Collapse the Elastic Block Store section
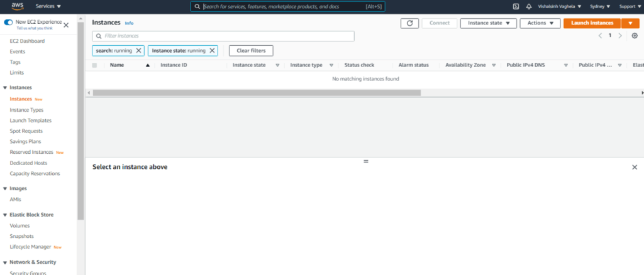Image resolution: width=644 pixels, height=275 pixels. point(6,215)
